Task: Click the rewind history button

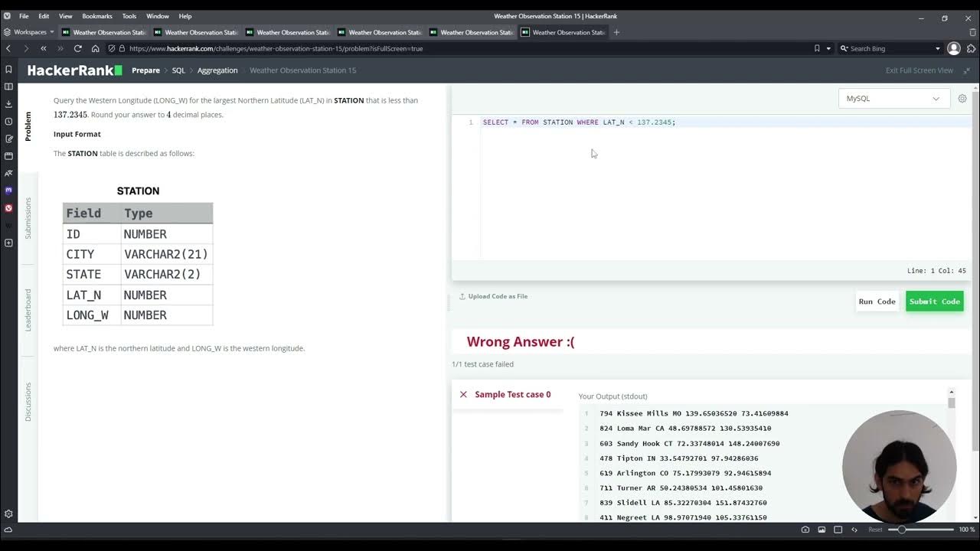Action: pos(44,48)
